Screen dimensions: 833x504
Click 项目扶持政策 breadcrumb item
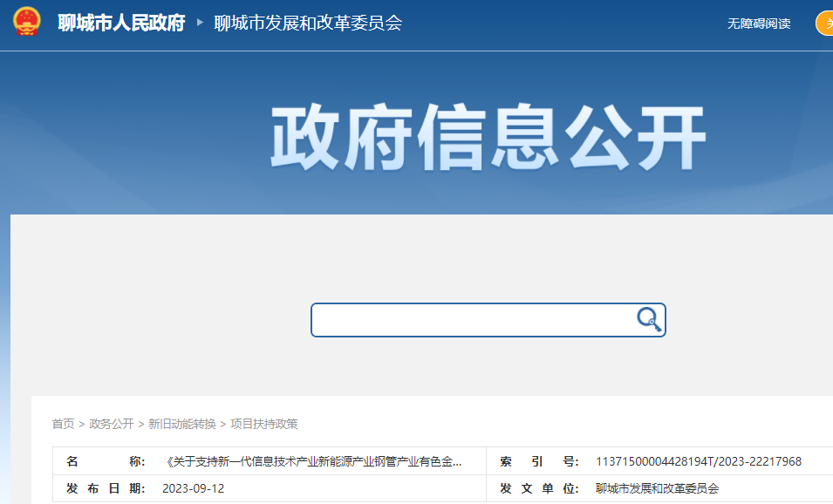(264, 424)
